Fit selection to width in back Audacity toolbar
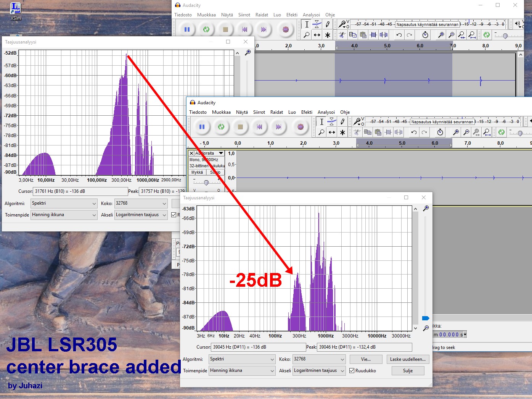This screenshot has width=532, height=399. (x=461, y=35)
